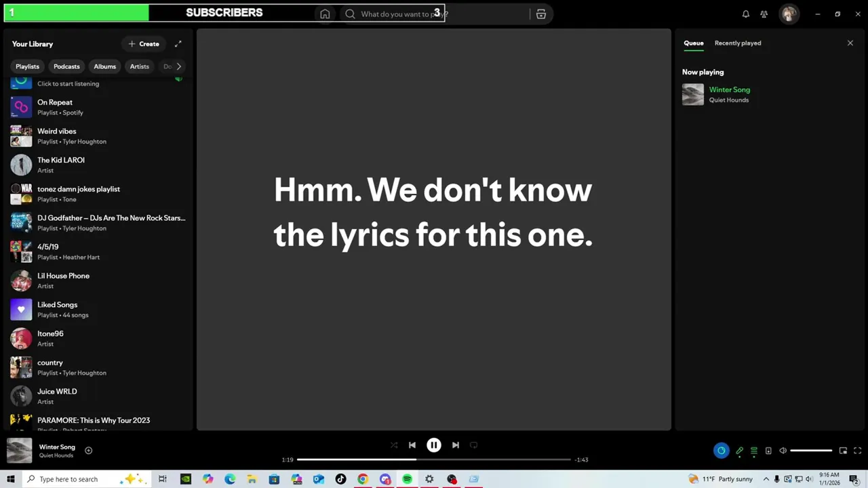Toggle the Queue icon in player bar
The width and height of the screenshot is (868, 488).
(753, 451)
